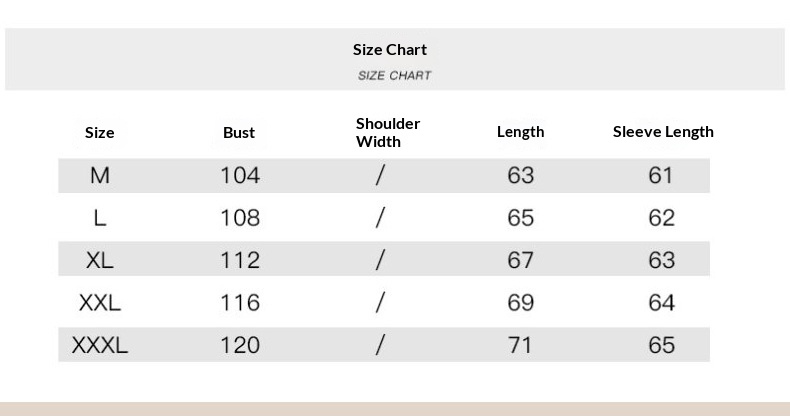Choose the XXL size row label

click(100, 302)
